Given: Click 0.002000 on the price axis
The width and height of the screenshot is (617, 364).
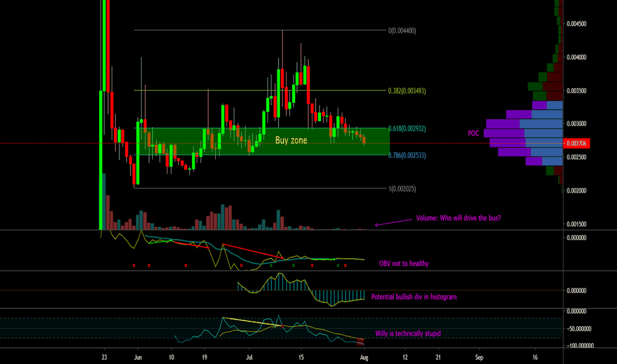Looking at the screenshot, I should 577,191.
